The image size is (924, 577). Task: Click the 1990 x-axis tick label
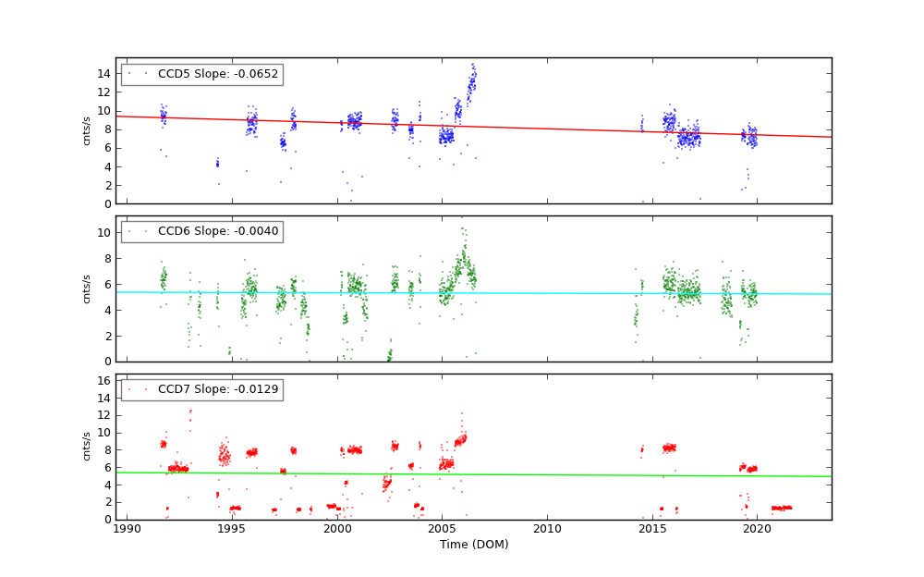click(x=127, y=529)
